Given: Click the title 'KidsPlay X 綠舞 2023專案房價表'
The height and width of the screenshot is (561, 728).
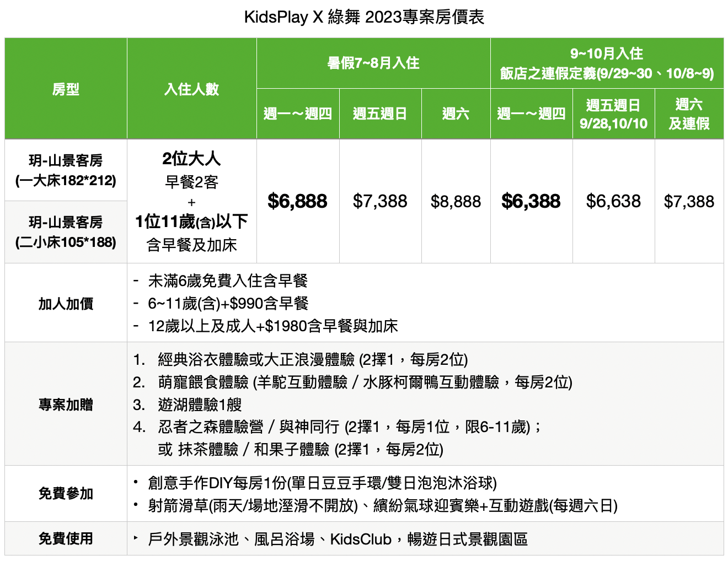Looking at the screenshot, I should (x=364, y=17).
